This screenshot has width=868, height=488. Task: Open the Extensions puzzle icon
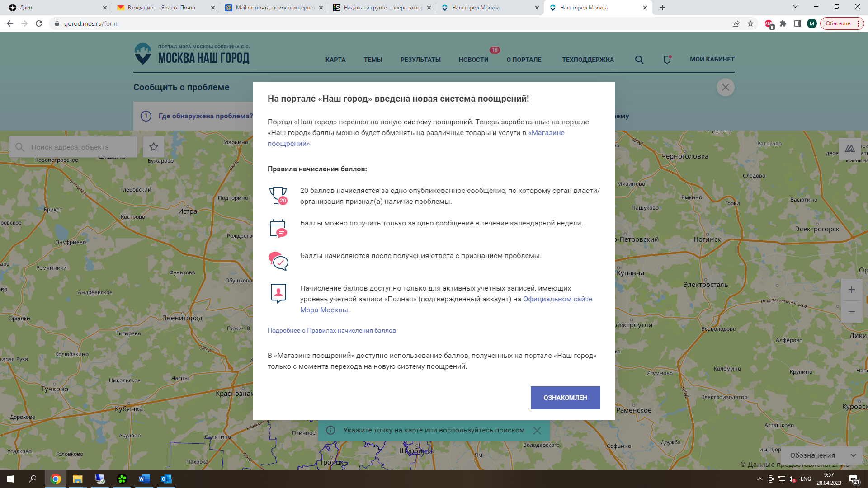coord(783,23)
